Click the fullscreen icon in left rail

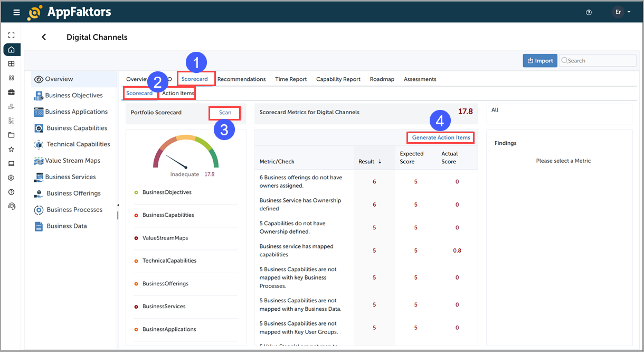[x=12, y=35]
